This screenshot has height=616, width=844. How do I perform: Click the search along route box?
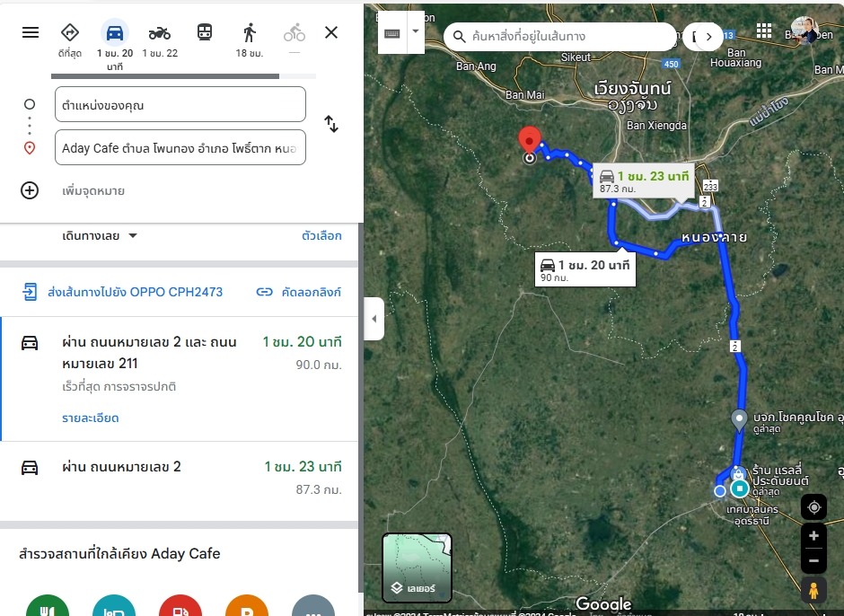coord(559,37)
